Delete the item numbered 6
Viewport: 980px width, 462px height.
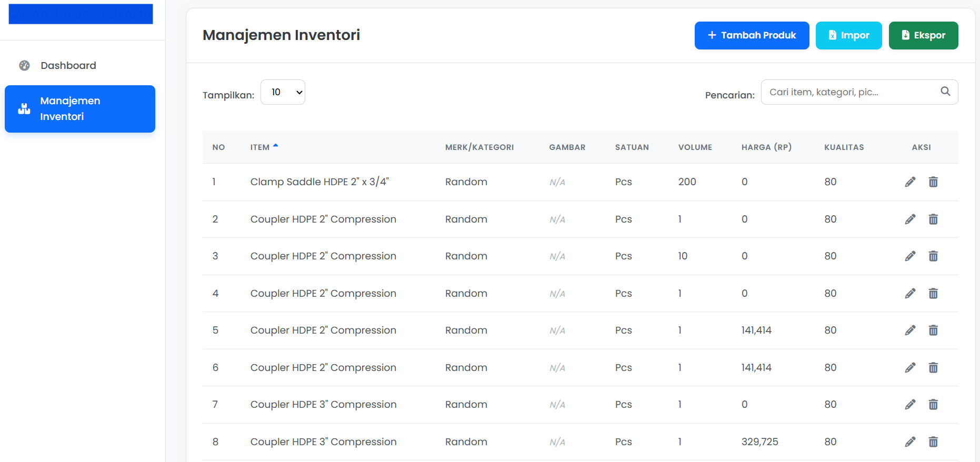click(x=933, y=368)
